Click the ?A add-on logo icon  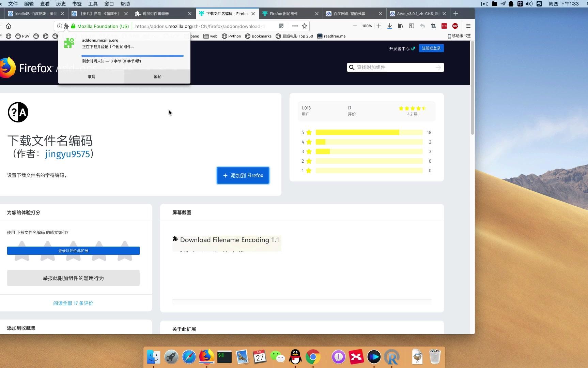coord(18,112)
